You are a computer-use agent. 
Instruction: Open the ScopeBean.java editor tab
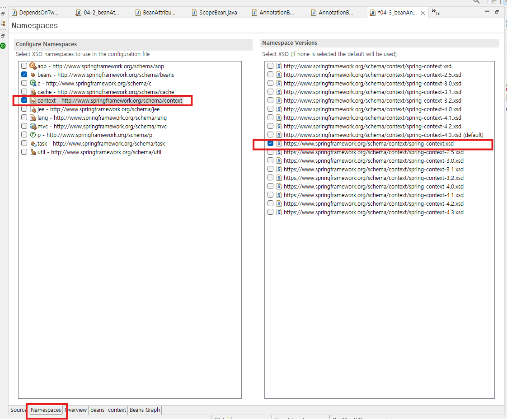pos(215,13)
